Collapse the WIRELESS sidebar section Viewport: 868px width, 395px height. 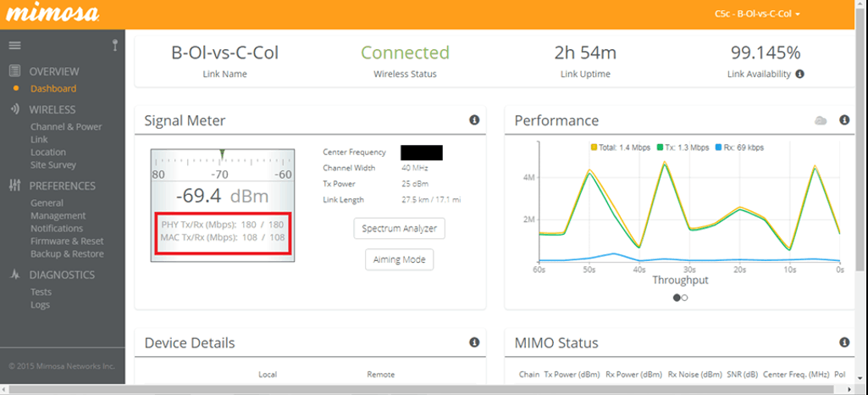click(x=52, y=109)
